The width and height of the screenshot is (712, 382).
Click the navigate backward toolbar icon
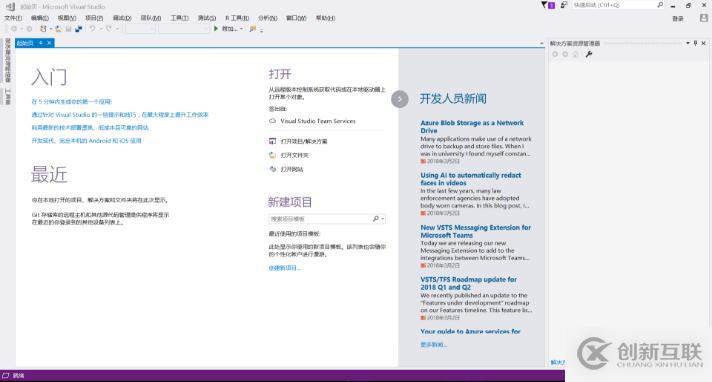point(14,29)
